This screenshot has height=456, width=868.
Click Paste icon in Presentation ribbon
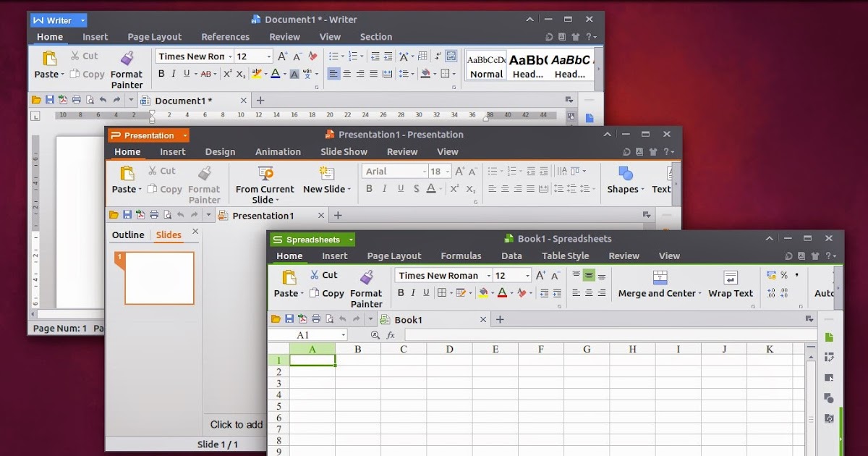pos(127,173)
